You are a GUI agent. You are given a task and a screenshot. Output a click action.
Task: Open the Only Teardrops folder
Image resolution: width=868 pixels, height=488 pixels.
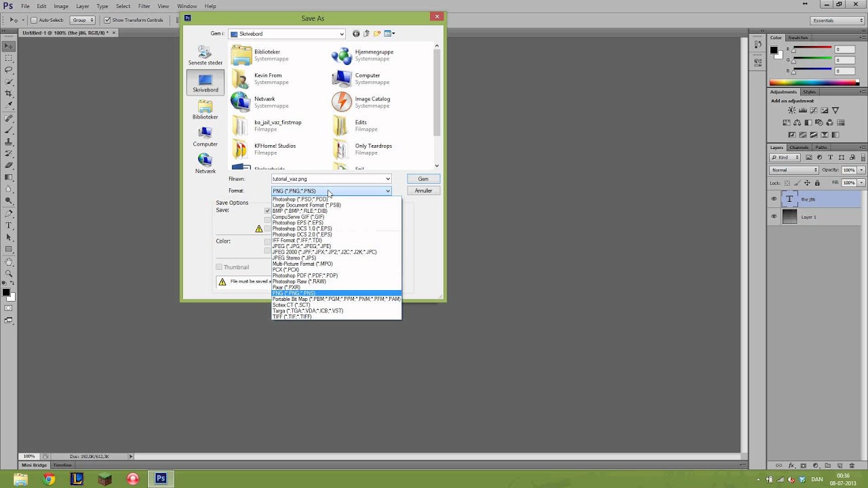pos(363,149)
